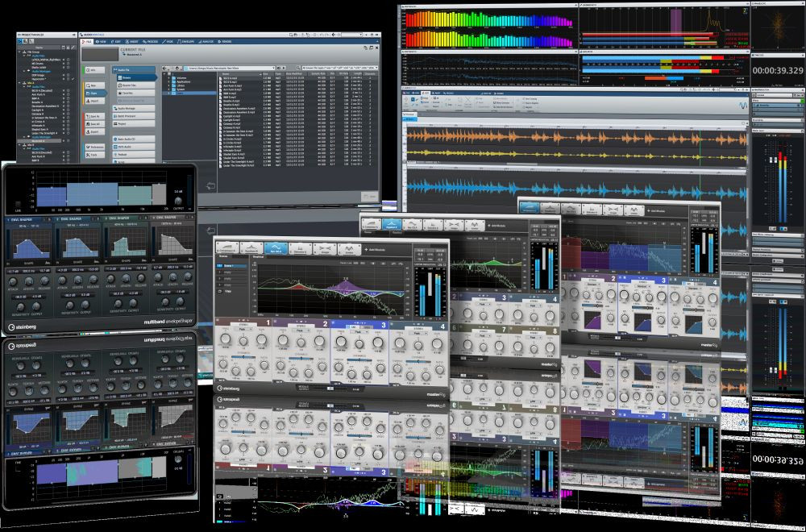Image resolution: width=806 pixels, height=532 pixels.
Task: Open the Limiter module tile in MasterRig
Action: [x=348, y=249]
